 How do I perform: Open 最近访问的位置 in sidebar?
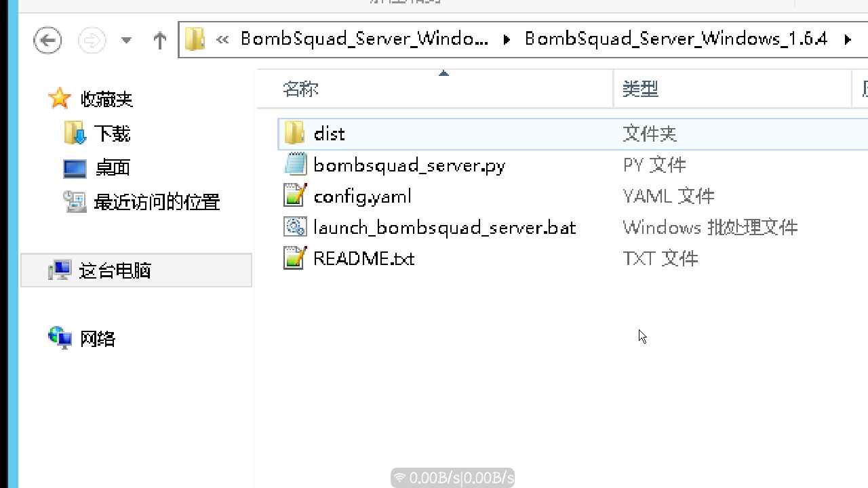point(157,202)
